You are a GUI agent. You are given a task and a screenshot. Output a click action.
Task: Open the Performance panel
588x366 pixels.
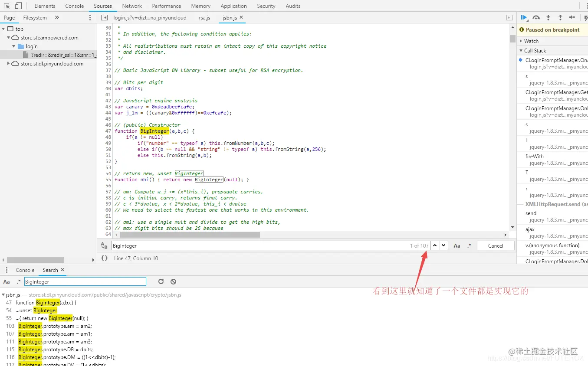(167, 6)
